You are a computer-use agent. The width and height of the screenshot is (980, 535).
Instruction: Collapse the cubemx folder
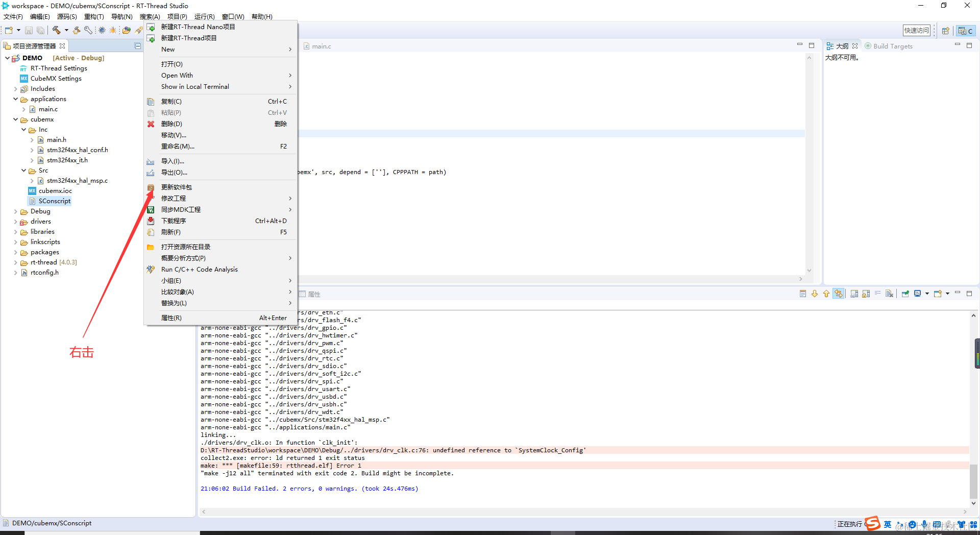(x=15, y=119)
